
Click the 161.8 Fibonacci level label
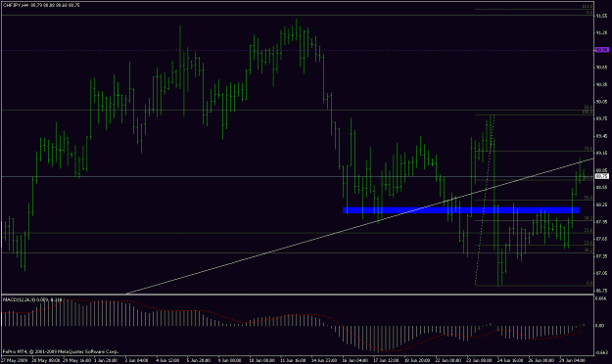click(588, 6)
